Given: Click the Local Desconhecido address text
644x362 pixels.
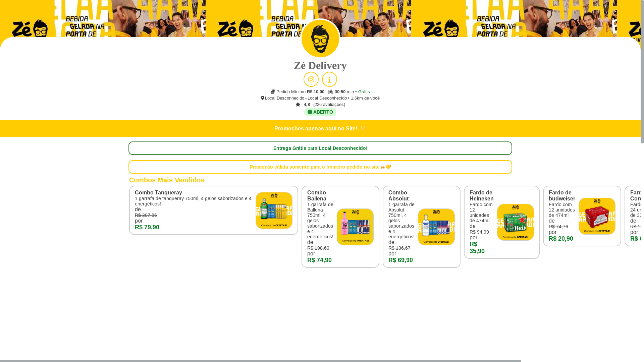Looking at the screenshot, I should coord(306,98).
